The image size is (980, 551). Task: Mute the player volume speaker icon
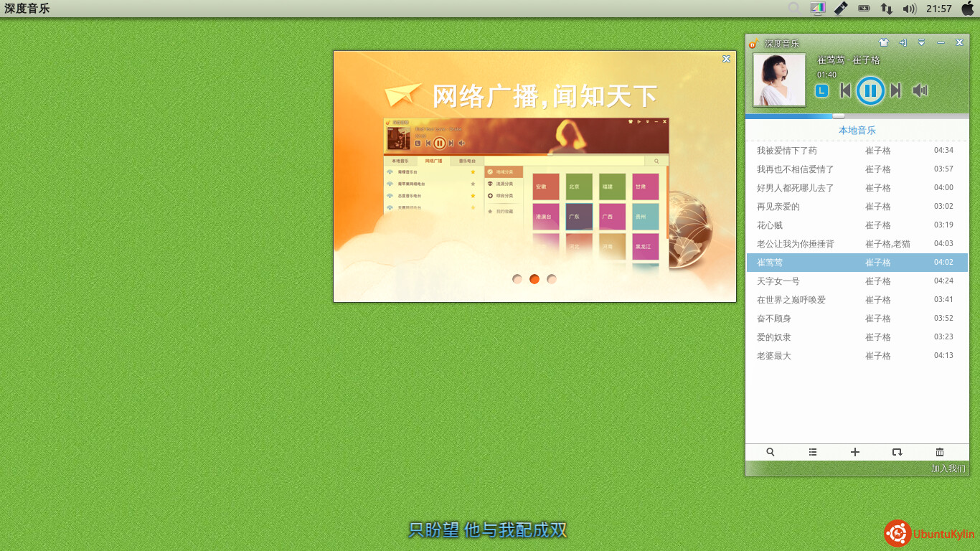(919, 90)
